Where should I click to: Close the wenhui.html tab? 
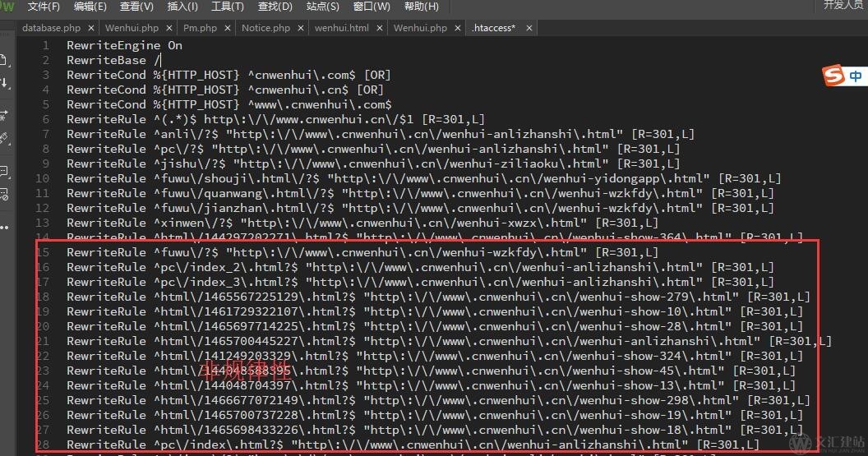click(379, 28)
